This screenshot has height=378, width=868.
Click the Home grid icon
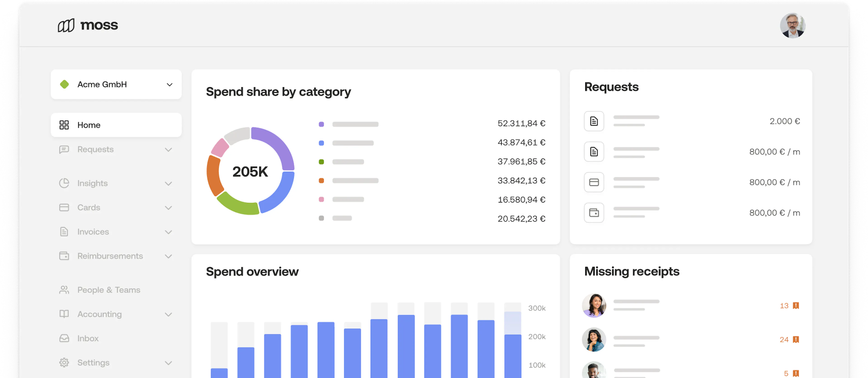(64, 125)
